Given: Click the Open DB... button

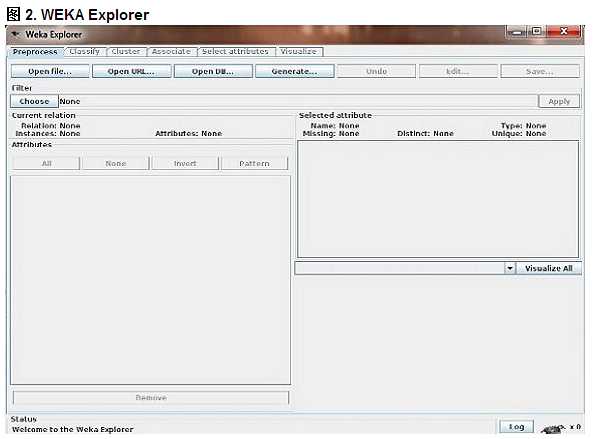Looking at the screenshot, I should tap(213, 71).
